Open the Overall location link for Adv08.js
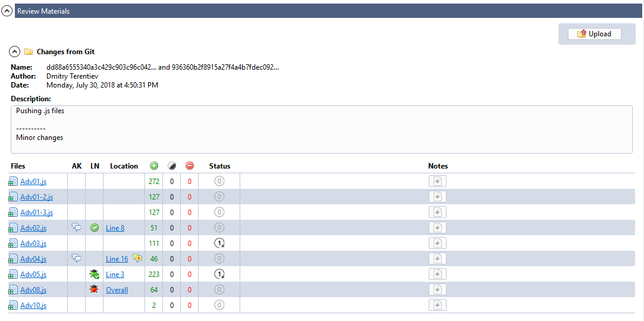 click(x=117, y=290)
